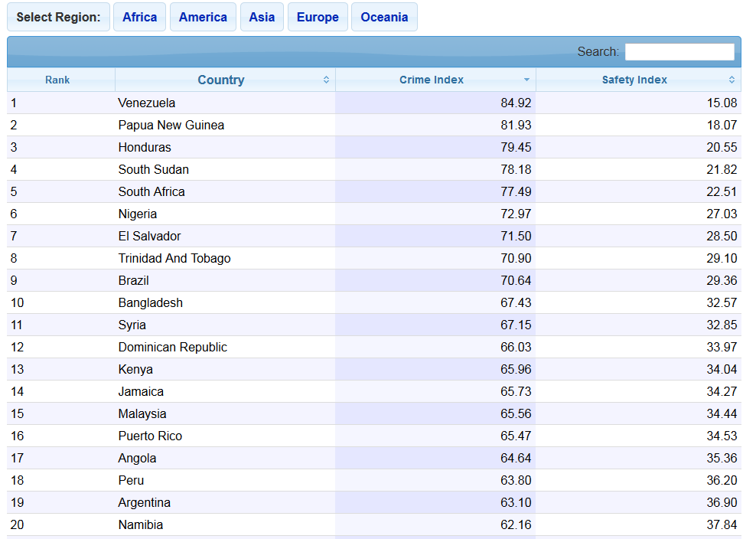756x539 pixels.
Task: Toggle Crime Index descending sort arrow
Action: pyautogui.click(x=526, y=80)
